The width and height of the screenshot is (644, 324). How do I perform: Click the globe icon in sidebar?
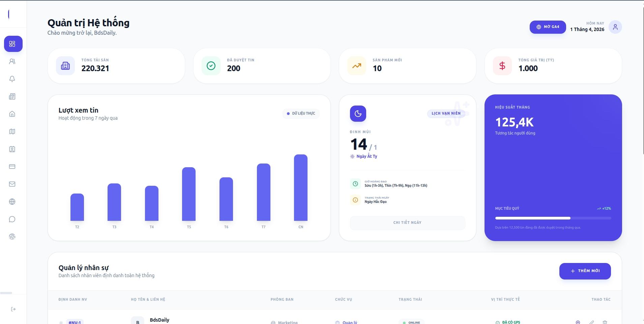click(x=12, y=202)
